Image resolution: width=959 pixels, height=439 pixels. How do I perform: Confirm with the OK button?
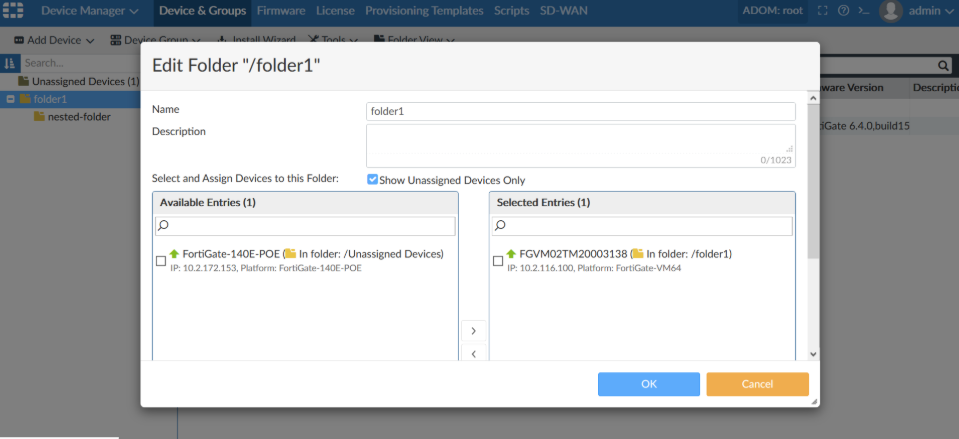pos(649,384)
